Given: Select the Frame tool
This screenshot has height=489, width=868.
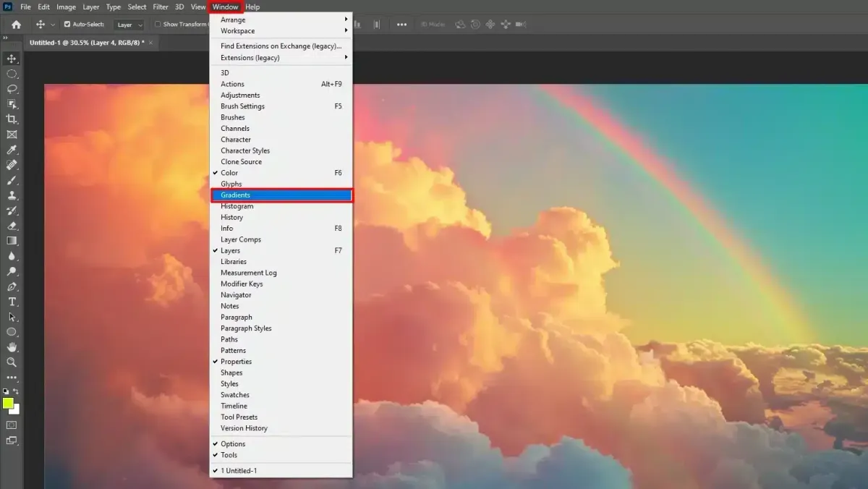Looking at the screenshot, I should 12,135.
